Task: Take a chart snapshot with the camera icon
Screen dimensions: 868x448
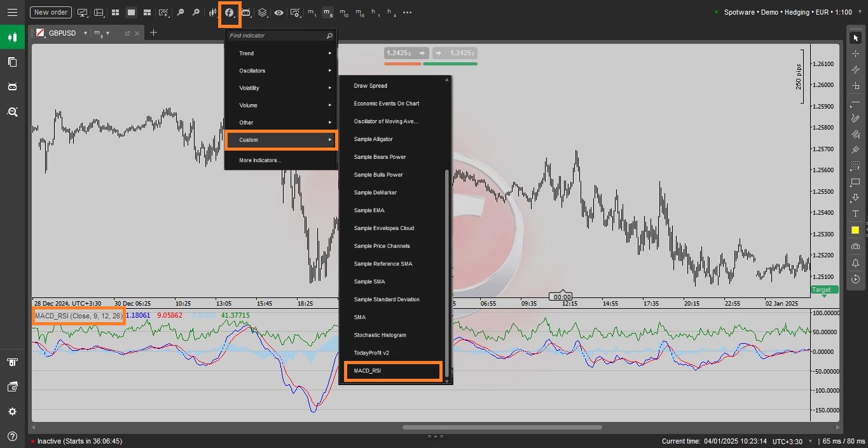Action: (x=856, y=247)
